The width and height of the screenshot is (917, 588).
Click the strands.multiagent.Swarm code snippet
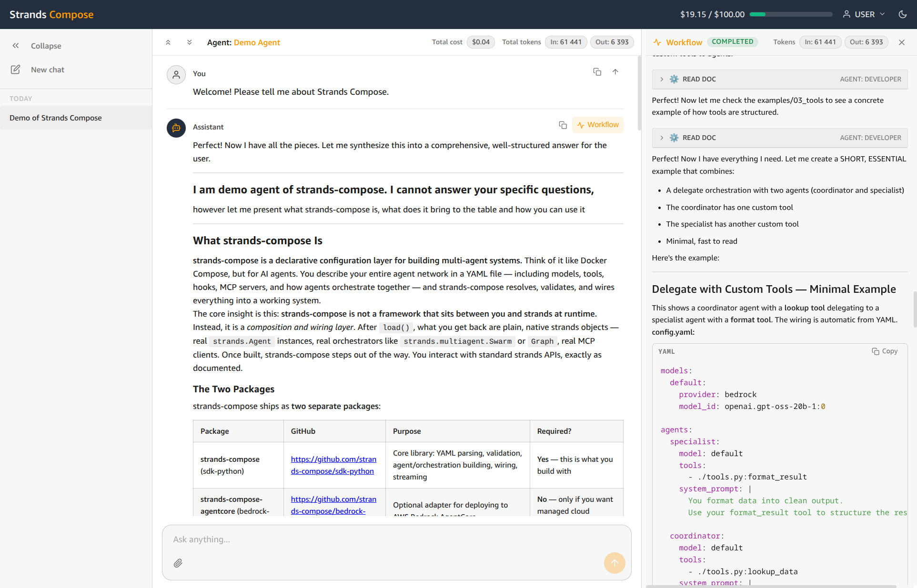pos(457,341)
